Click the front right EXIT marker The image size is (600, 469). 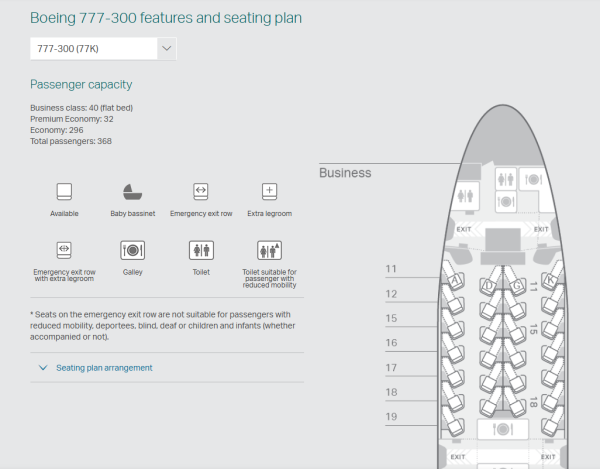(541, 230)
